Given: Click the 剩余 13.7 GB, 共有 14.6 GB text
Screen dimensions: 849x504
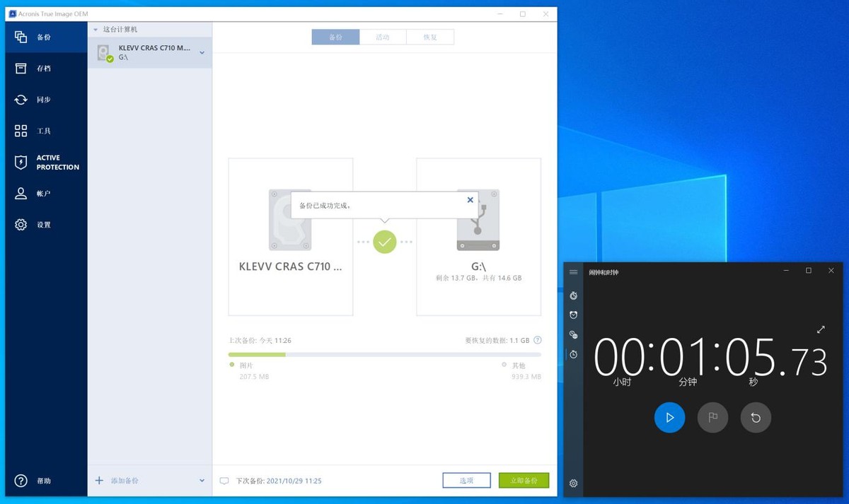Looking at the screenshot, I should pyautogui.click(x=479, y=279).
